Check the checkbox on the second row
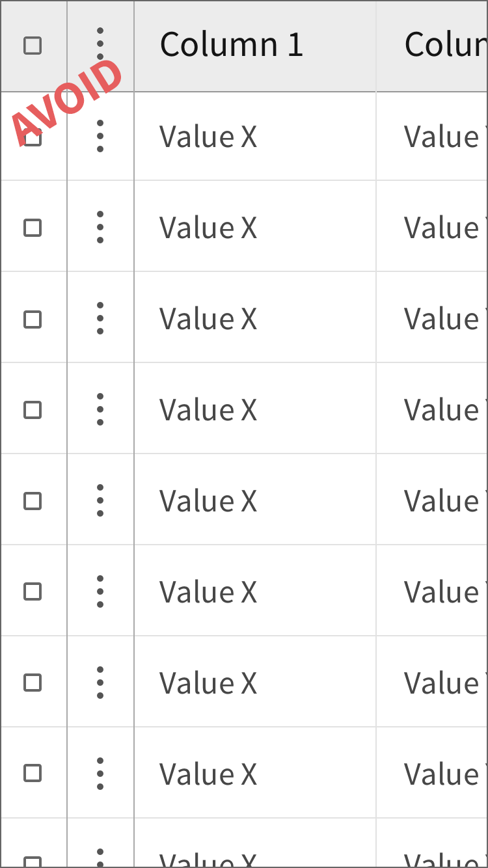 (x=33, y=228)
